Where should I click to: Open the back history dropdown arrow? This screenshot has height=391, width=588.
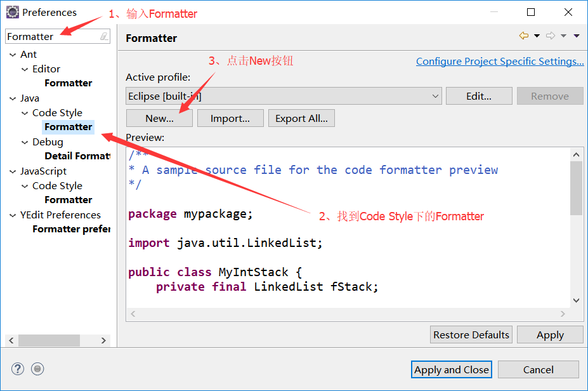pos(537,36)
